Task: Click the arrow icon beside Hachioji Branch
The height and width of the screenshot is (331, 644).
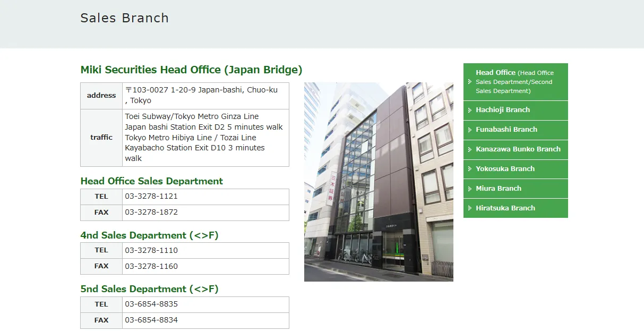Action: (x=470, y=110)
